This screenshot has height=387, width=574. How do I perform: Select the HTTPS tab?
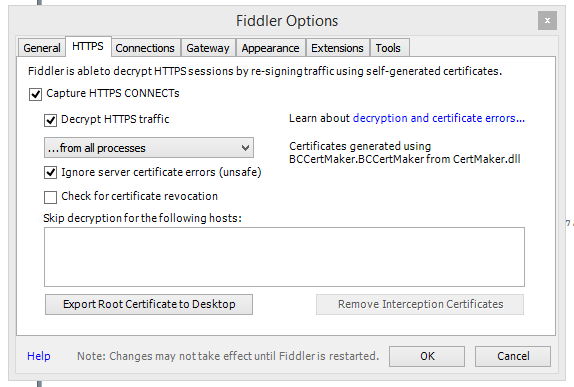(x=88, y=46)
